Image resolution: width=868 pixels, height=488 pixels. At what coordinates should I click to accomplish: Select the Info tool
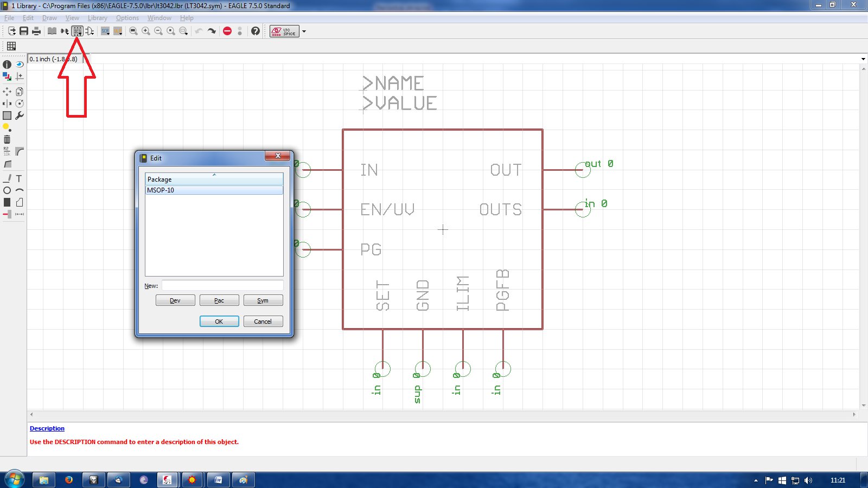7,65
